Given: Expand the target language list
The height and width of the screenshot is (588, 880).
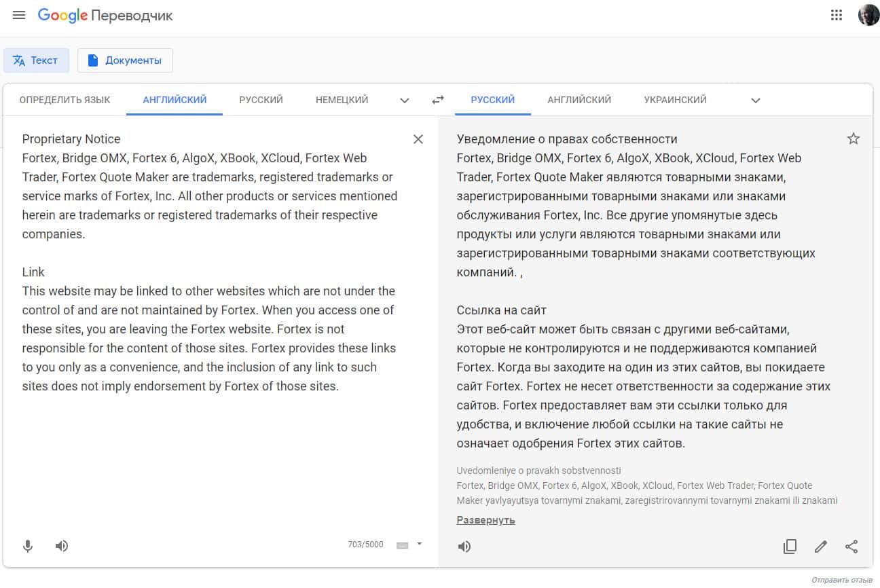Looking at the screenshot, I should click(756, 100).
